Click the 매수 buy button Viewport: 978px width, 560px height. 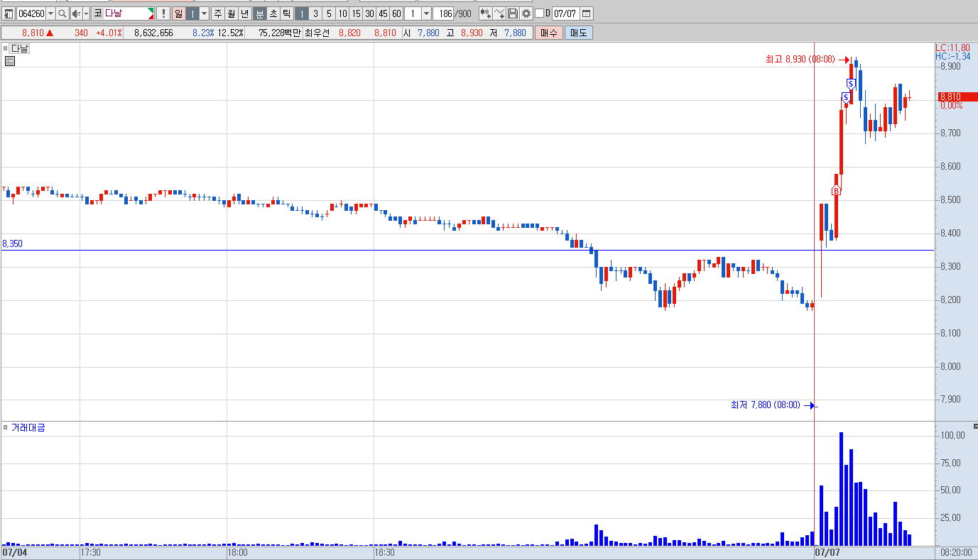(x=549, y=33)
